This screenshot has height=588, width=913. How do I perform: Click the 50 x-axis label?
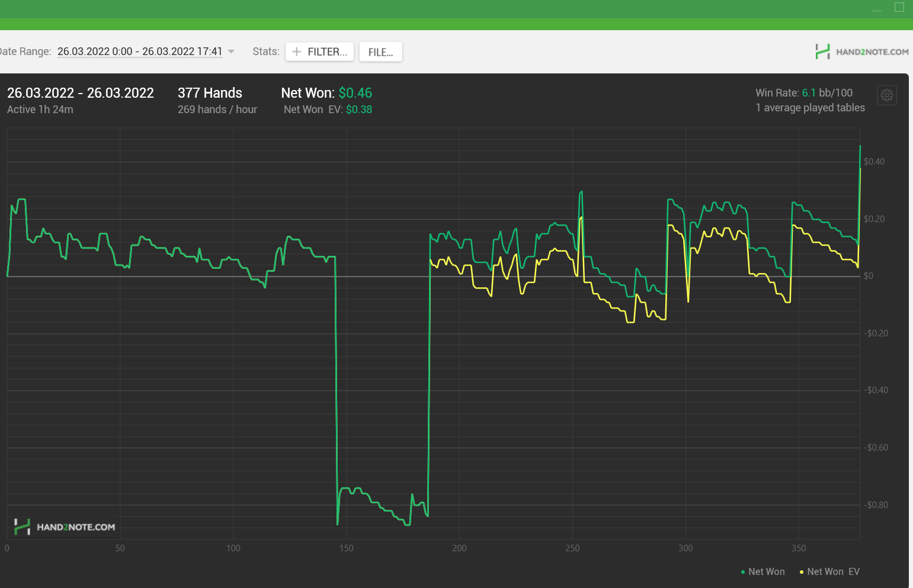pyautogui.click(x=120, y=548)
